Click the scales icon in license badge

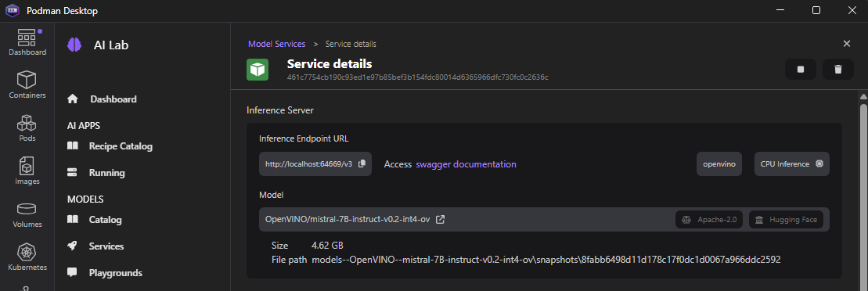coord(687,220)
